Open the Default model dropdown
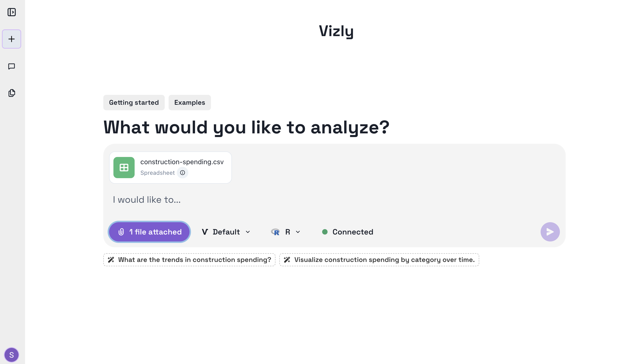The image size is (642, 364). click(226, 232)
